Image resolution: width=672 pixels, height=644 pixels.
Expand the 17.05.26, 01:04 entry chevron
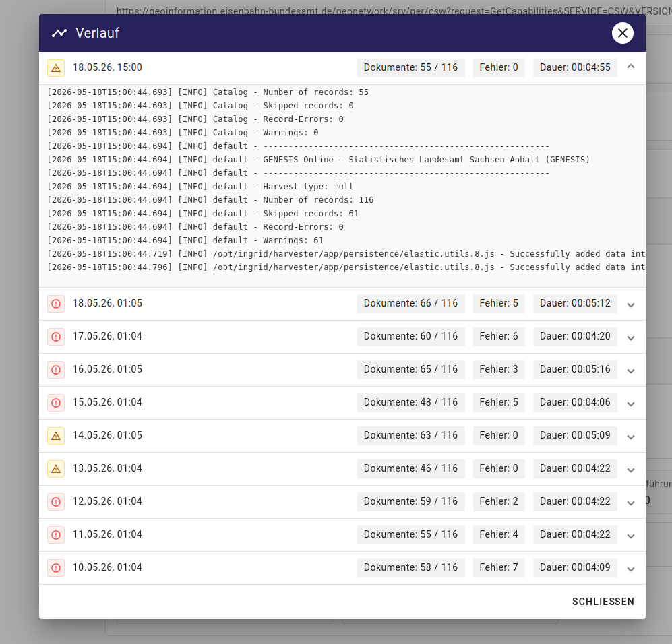click(630, 338)
